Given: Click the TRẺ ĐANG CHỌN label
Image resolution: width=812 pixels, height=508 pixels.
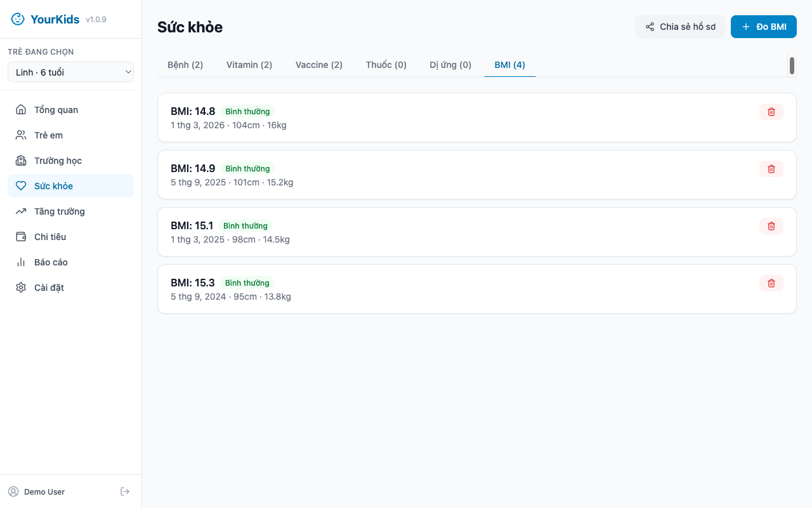Looking at the screenshot, I should [41, 52].
